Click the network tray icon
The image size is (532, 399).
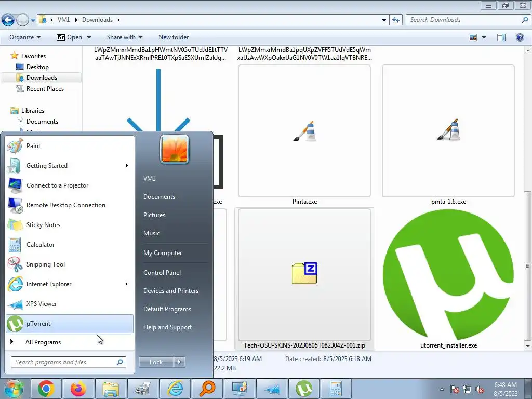[467, 389]
